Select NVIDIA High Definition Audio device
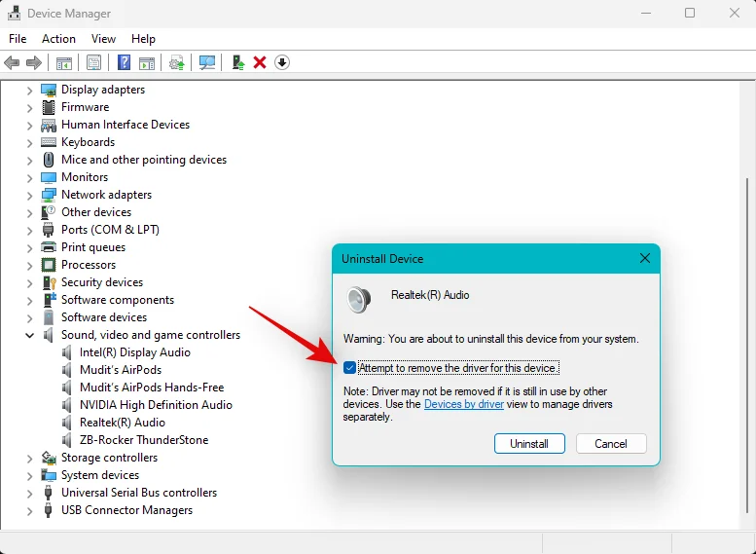Viewport: 756px width, 554px height. click(x=156, y=405)
